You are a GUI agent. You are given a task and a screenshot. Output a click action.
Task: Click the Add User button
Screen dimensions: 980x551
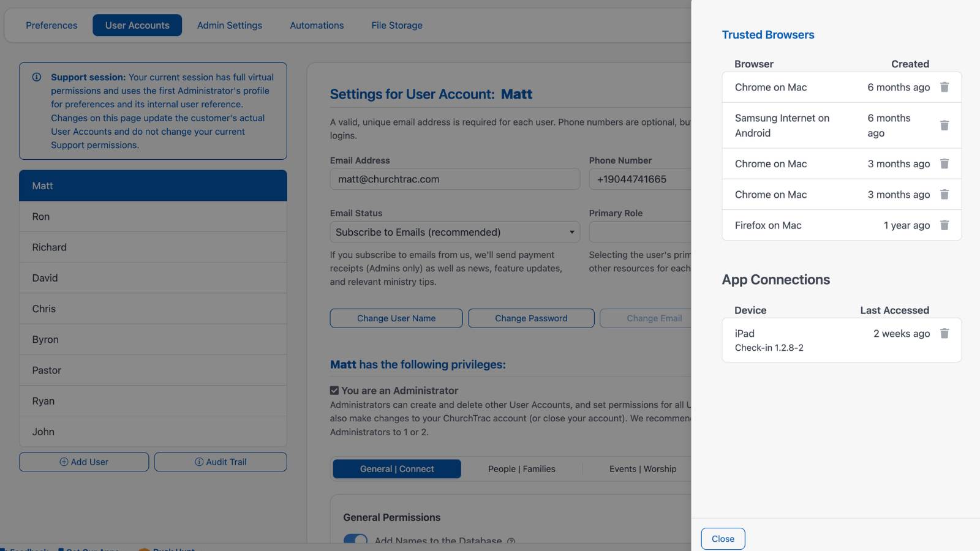(84, 462)
